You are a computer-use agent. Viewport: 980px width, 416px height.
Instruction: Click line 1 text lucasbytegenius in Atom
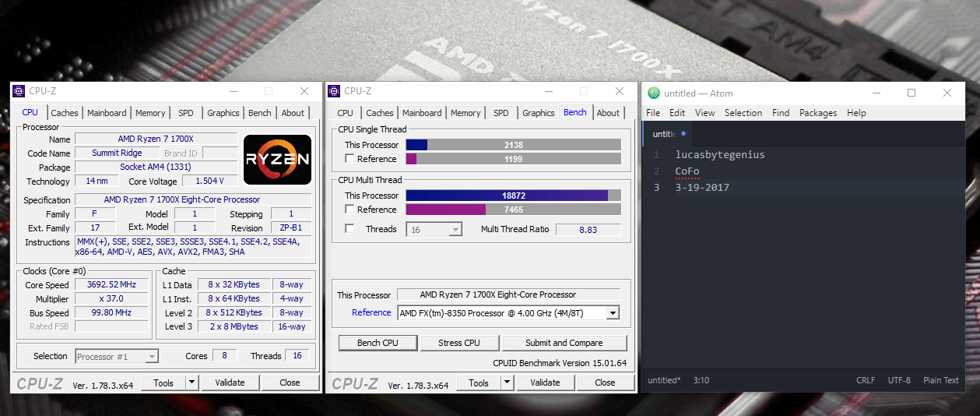[720, 155]
